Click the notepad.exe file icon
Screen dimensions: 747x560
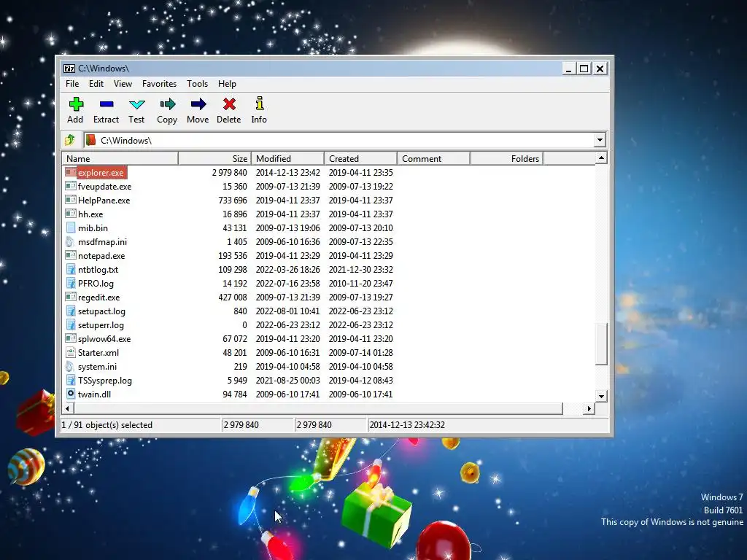[71, 255]
